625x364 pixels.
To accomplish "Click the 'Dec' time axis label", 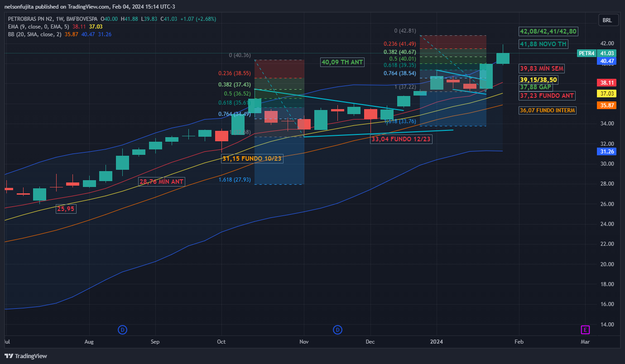I will (370, 341).
